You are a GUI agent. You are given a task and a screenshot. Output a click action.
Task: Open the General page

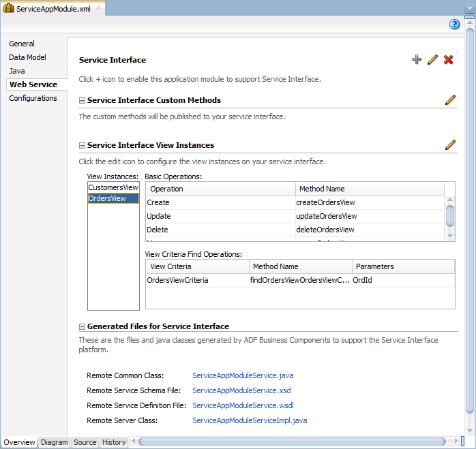[x=22, y=44]
